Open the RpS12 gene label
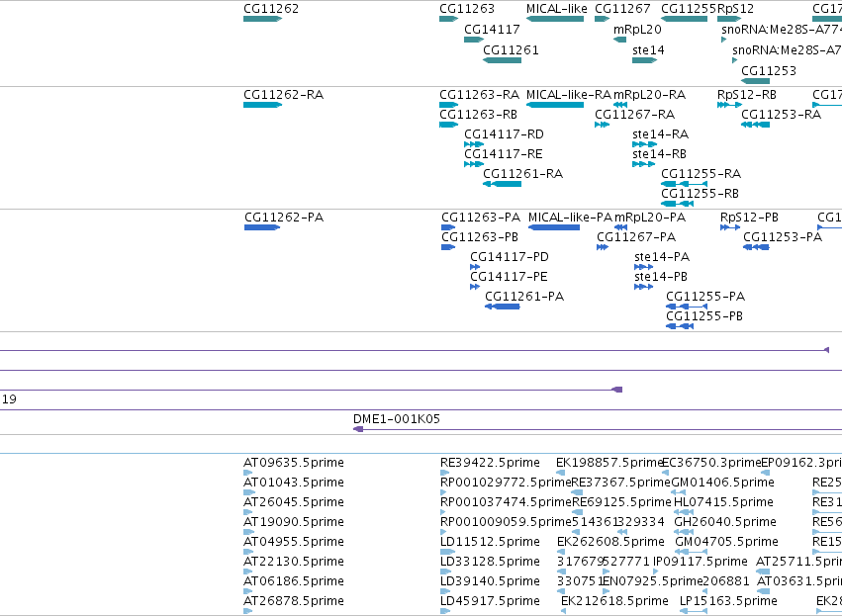Screen dimensions: 842x616 click(x=735, y=9)
